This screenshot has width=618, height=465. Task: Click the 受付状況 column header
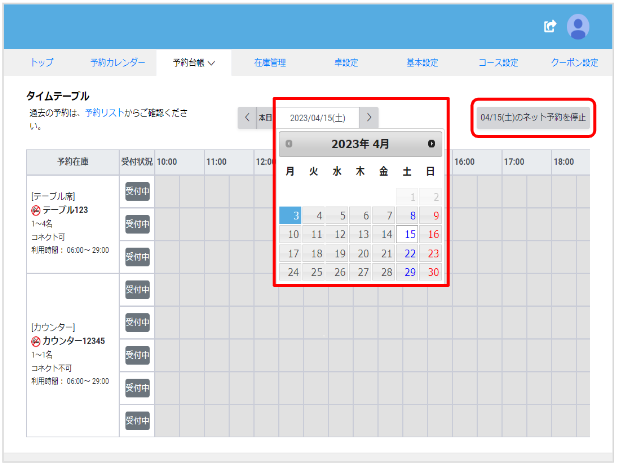(x=137, y=162)
